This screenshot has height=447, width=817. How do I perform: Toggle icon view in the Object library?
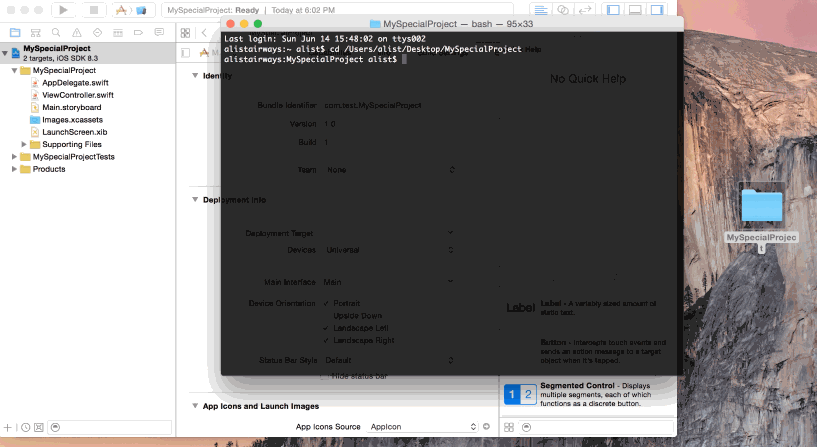[x=509, y=427]
